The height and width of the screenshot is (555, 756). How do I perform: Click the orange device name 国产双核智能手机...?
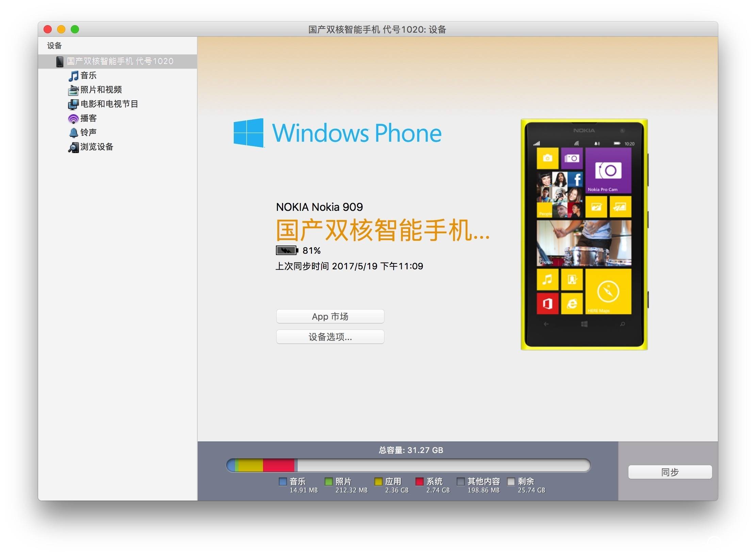coord(383,231)
